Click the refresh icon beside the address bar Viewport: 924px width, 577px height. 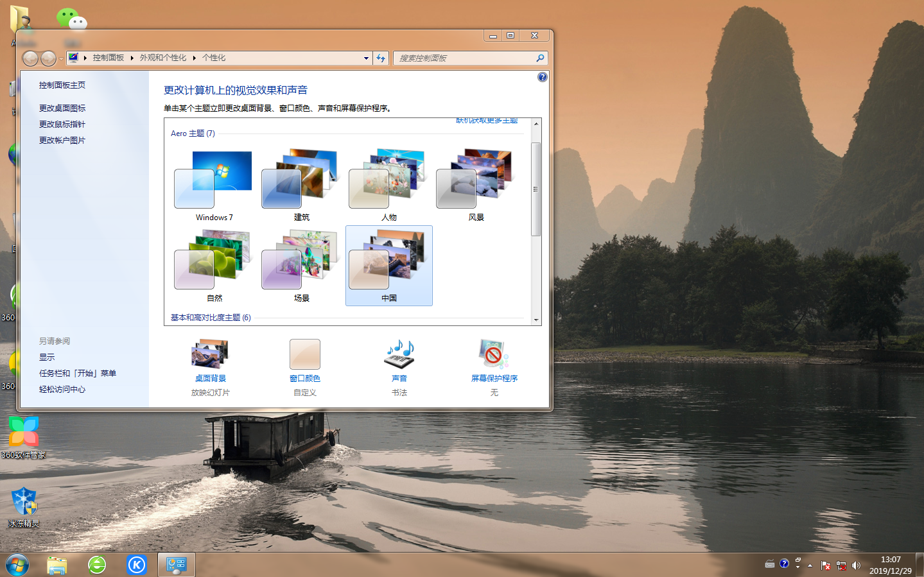coord(381,58)
